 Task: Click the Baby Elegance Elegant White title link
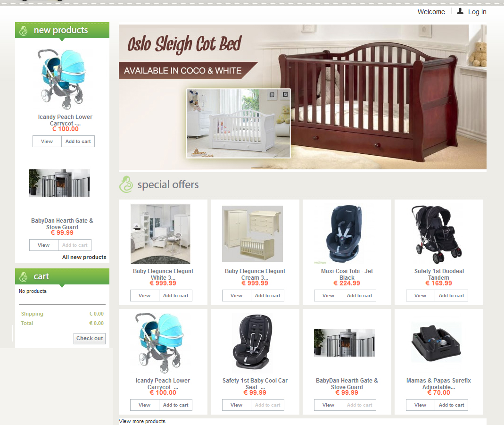point(163,274)
